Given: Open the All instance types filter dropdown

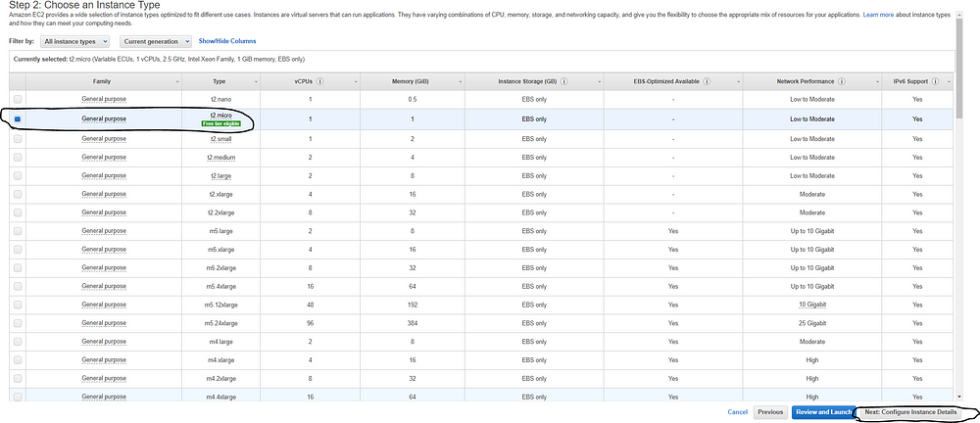Looking at the screenshot, I should pos(75,41).
